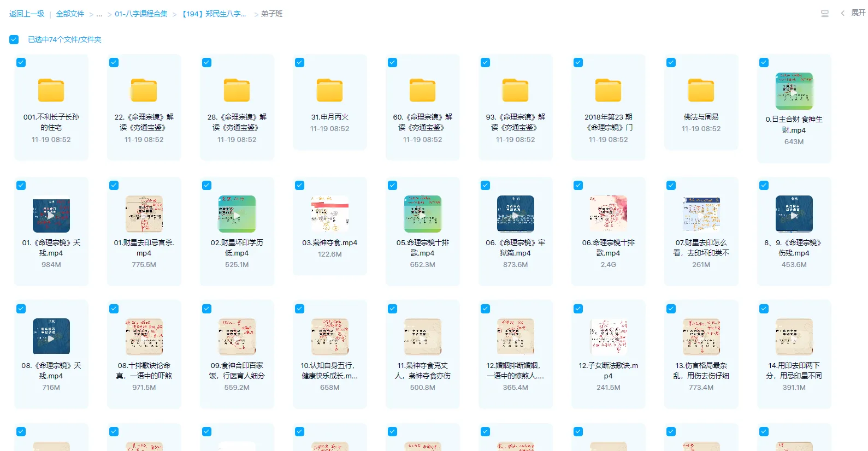The width and height of the screenshot is (868, 451).
Task: Open the 2018年第23期 folder icon
Action: [609, 90]
